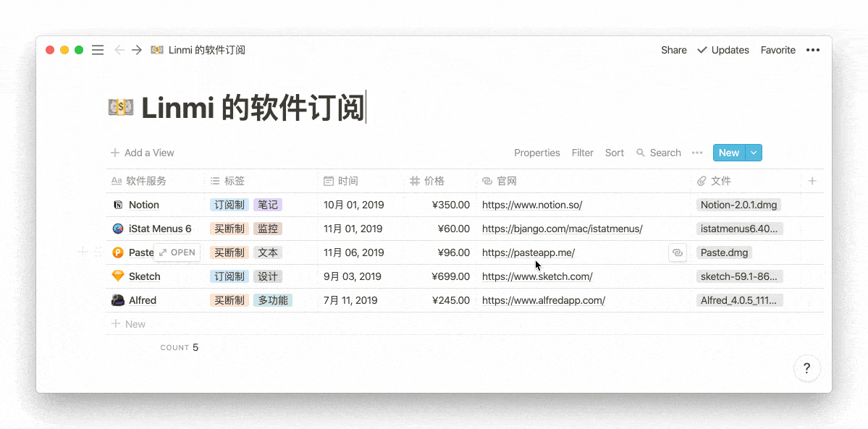This screenshot has height=429, width=868.
Task: Open the pasteapp.me link
Action: (528, 253)
